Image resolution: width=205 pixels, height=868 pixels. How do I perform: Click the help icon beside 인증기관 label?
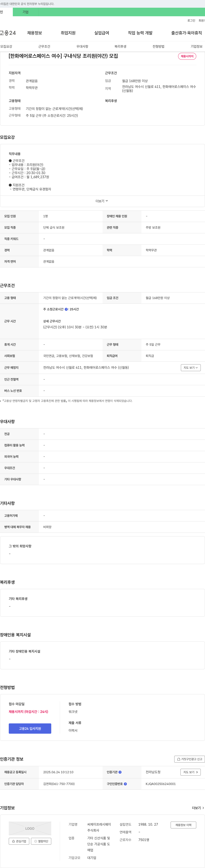pyautogui.click(x=120, y=772)
